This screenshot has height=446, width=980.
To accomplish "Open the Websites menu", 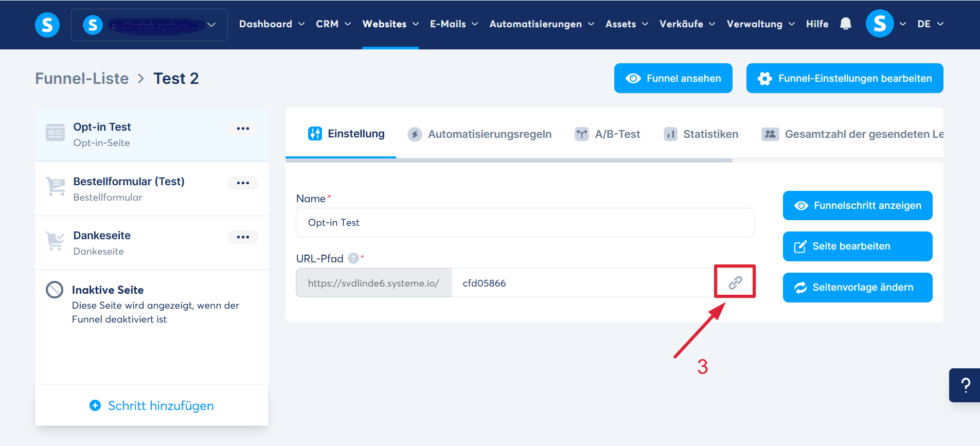I will pos(390,24).
